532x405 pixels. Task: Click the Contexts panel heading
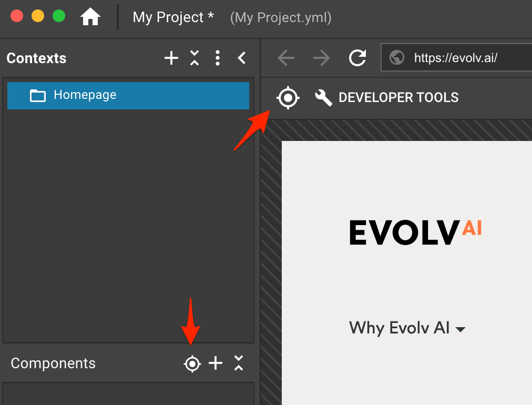36,58
